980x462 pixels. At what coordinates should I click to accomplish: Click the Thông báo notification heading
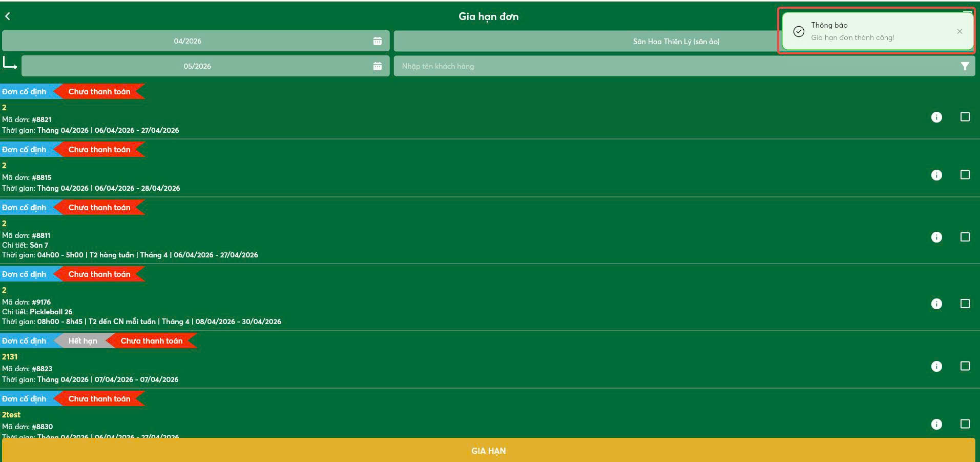pos(829,25)
